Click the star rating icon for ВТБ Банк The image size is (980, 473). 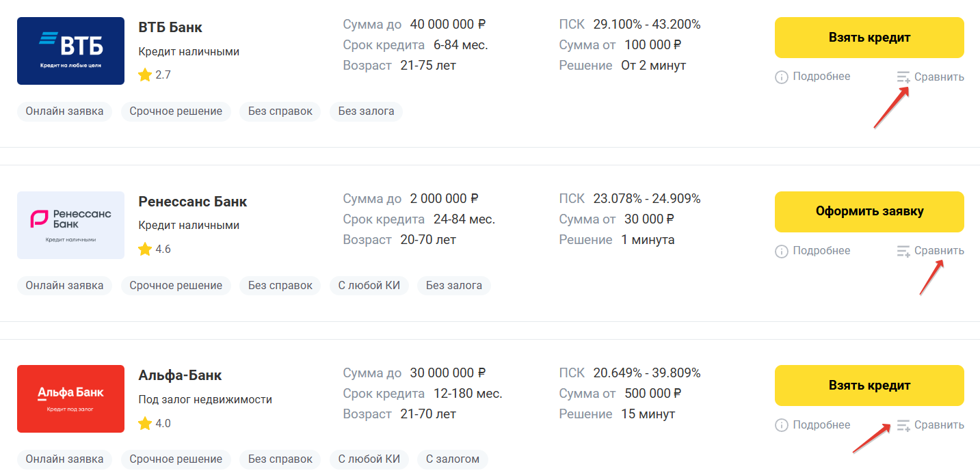145,75
